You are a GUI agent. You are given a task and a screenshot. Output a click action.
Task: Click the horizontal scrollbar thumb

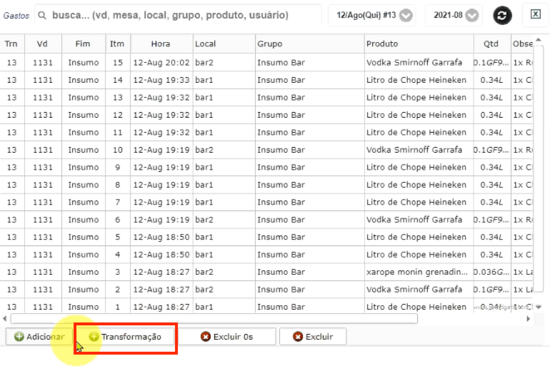click(214, 319)
